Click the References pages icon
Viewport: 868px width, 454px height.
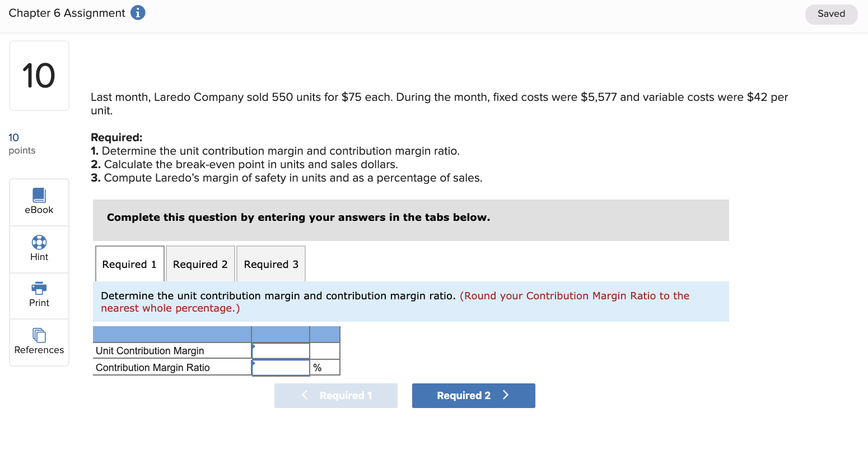[39, 336]
